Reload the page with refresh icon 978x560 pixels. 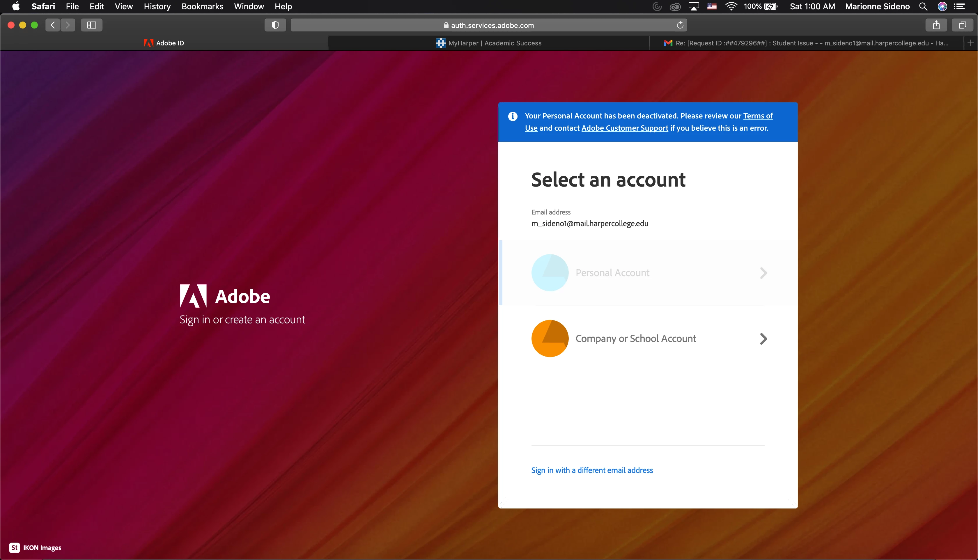[x=680, y=25]
